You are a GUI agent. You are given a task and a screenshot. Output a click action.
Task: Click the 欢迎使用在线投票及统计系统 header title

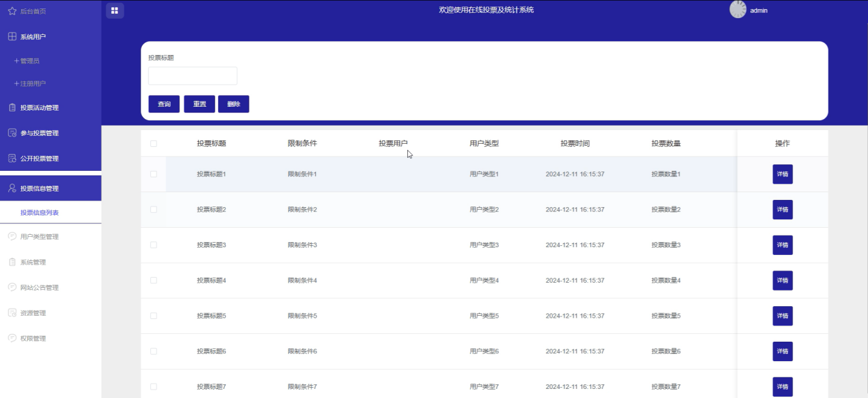[486, 10]
